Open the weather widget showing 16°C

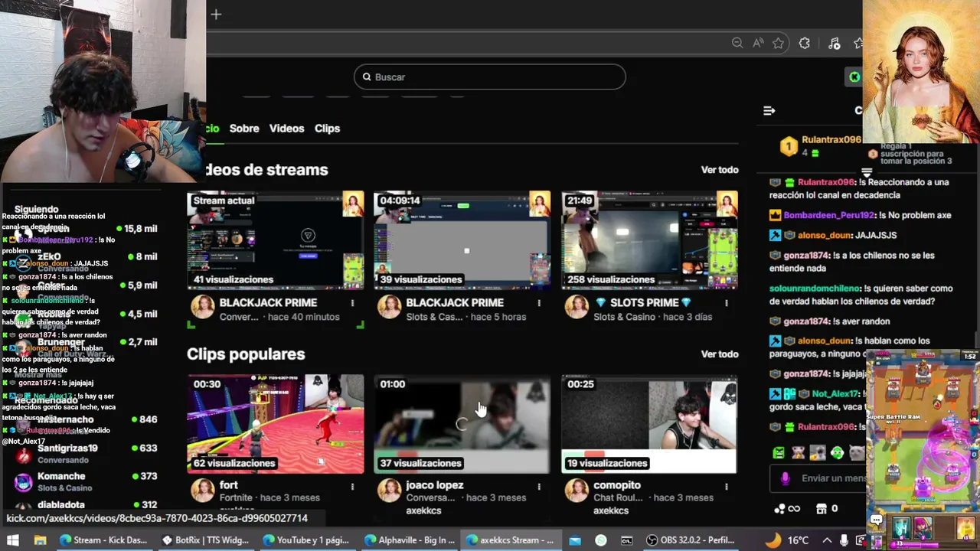click(x=788, y=540)
